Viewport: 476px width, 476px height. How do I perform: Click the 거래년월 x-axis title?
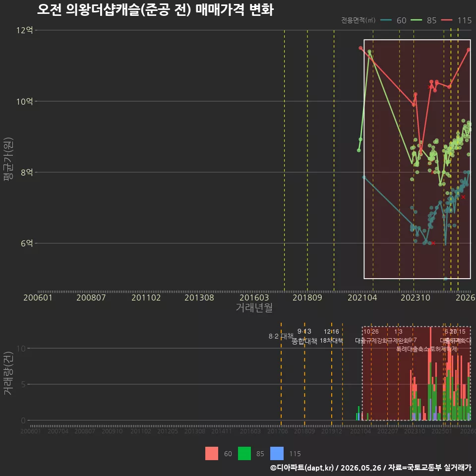(x=254, y=307)
